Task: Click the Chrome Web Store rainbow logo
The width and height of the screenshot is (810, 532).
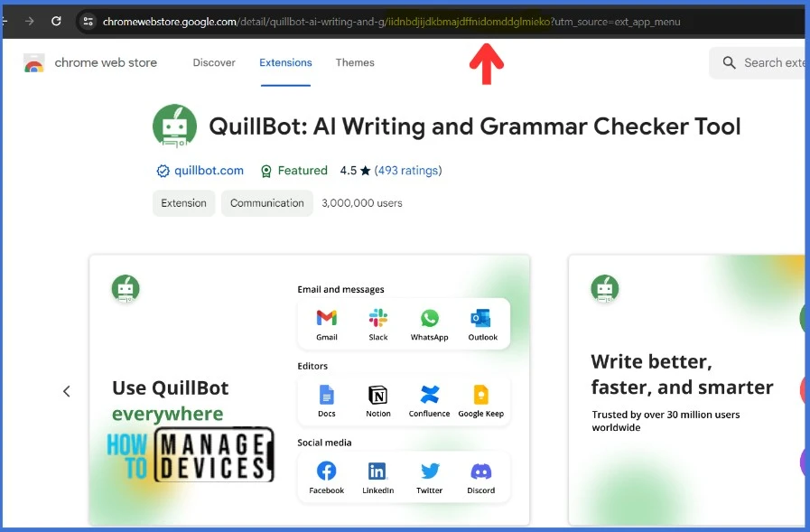Action: (x=34, y=63)
